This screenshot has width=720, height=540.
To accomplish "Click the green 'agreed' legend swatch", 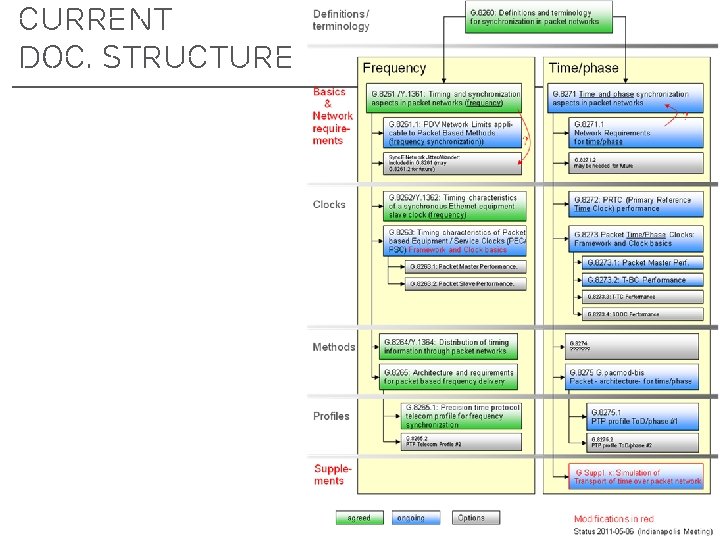I will point(360,518).
